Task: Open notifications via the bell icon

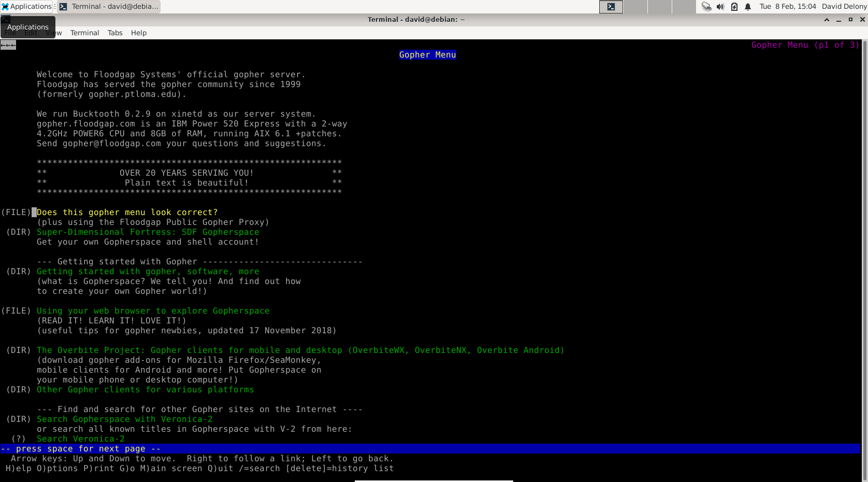Action: click(747, 6)
